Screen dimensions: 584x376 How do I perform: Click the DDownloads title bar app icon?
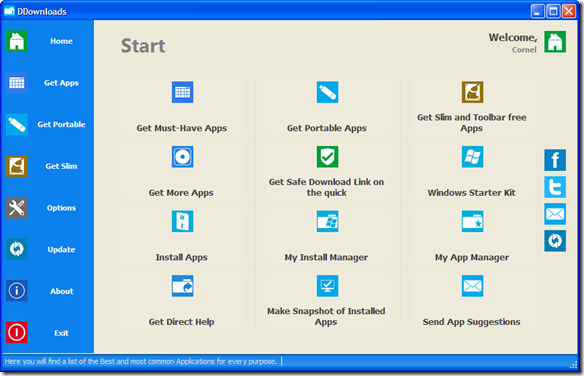(9, 11)
